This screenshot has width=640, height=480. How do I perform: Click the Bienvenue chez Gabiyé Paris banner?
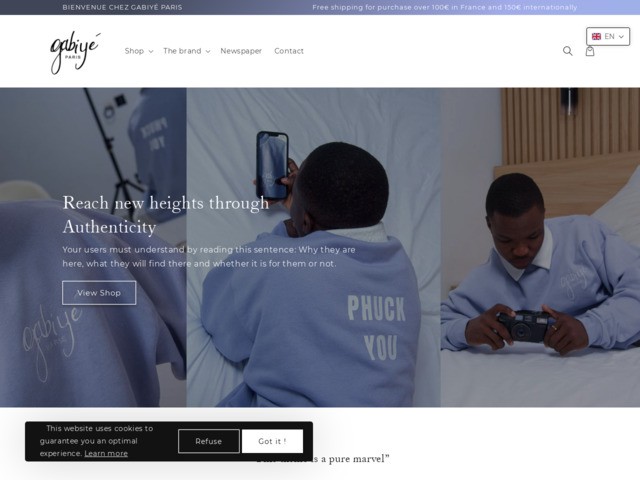[122, 7]
